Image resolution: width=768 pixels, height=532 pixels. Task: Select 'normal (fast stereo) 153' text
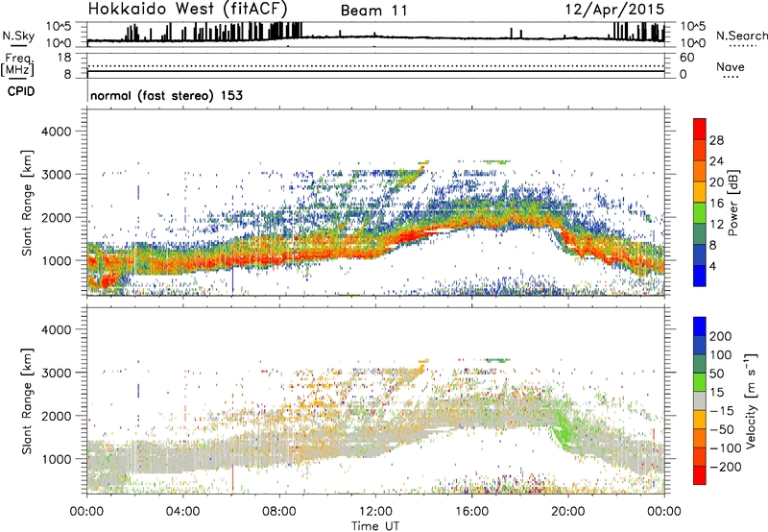point(166,95)
